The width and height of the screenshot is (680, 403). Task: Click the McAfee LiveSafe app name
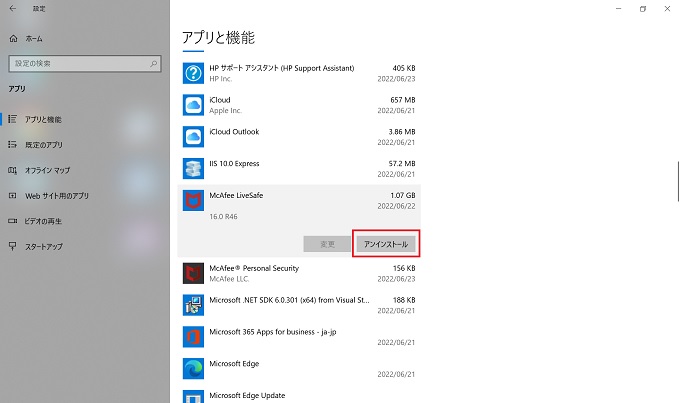coord(236,195)
